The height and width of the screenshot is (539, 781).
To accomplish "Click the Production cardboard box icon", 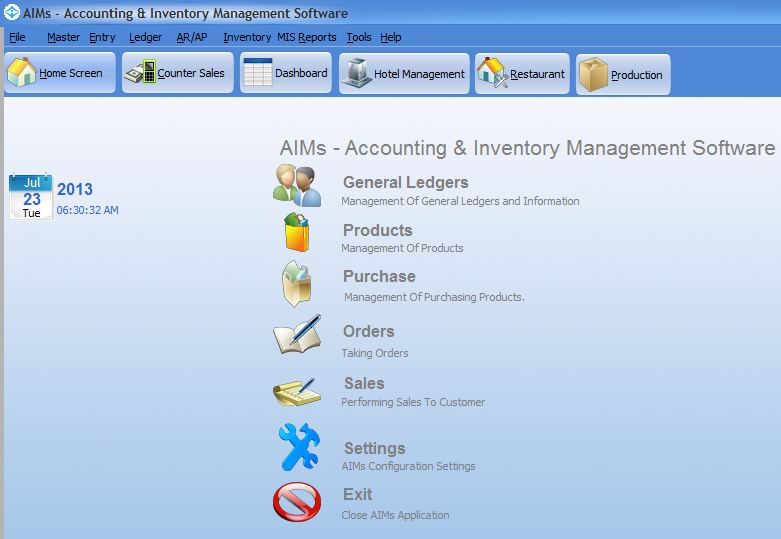I will [593, 75].
